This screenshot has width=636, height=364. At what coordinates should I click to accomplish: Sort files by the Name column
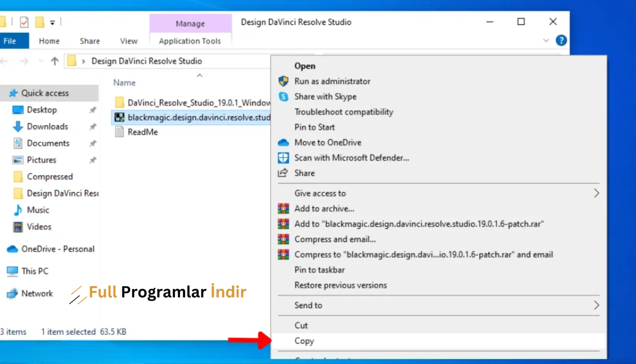pos(124,82)
